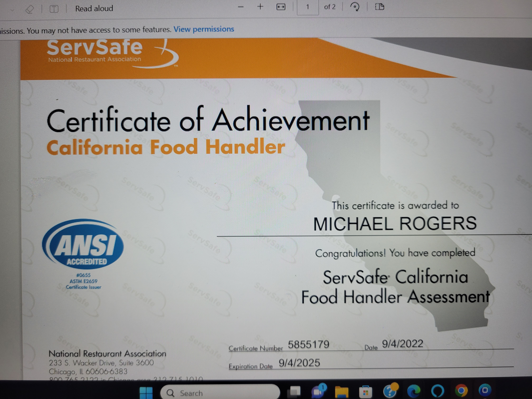Open the Windows Start menu
This screenshot has height=399, width=532.
pyautogui.click(x=146, y=393)
